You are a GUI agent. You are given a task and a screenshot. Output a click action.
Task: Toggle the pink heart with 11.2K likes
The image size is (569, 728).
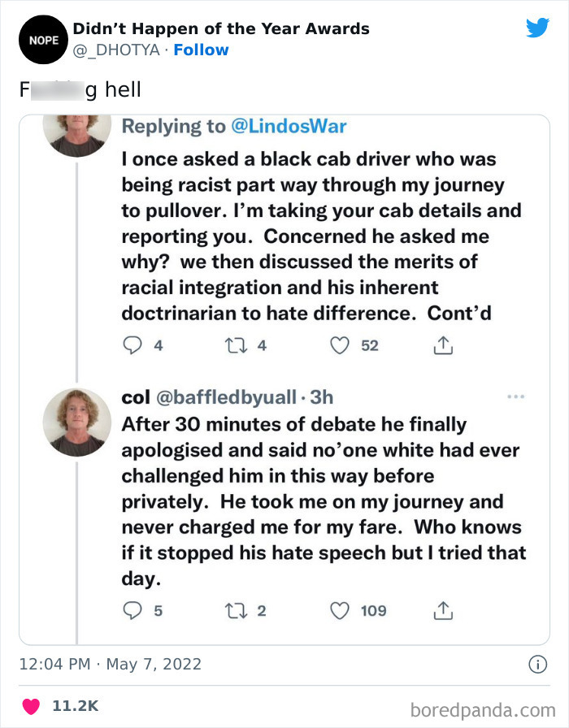click(x=32, y=706)
